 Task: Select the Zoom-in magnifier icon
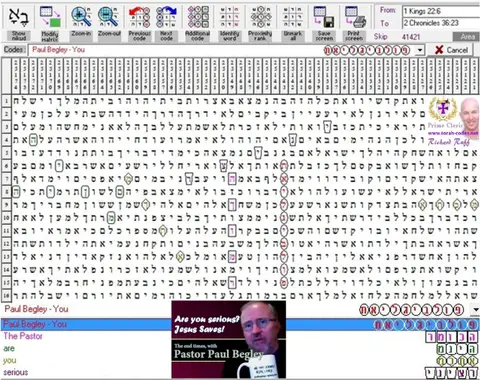click(81, 16)
